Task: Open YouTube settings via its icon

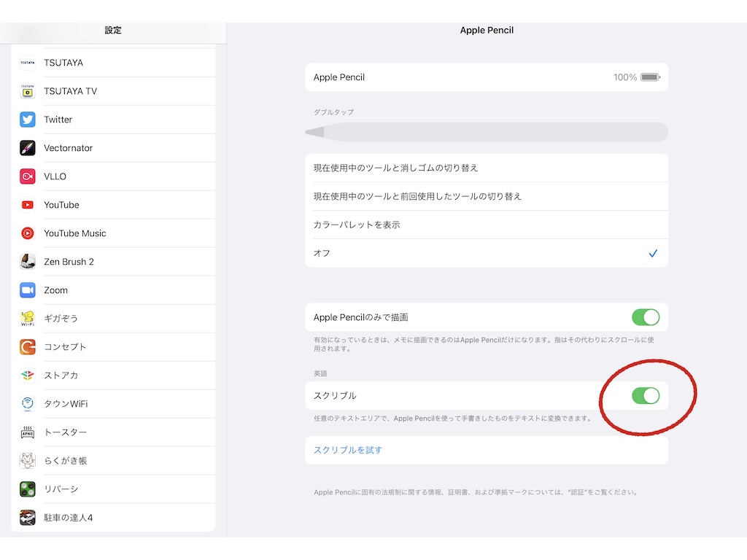Action: pos(28,205)
